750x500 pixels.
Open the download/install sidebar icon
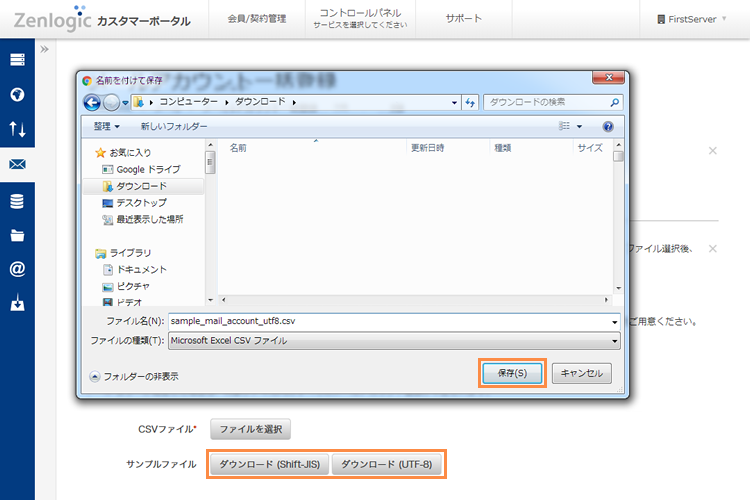[17, 302]
